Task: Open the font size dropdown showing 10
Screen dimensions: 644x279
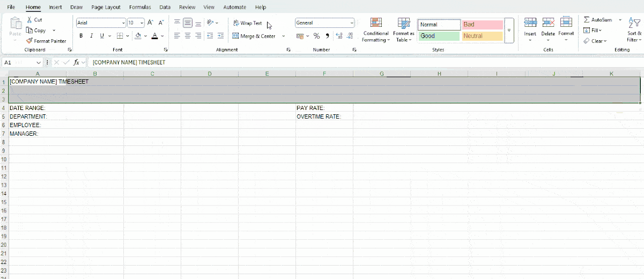Action: pyautogui.click(x=142, y=23)
